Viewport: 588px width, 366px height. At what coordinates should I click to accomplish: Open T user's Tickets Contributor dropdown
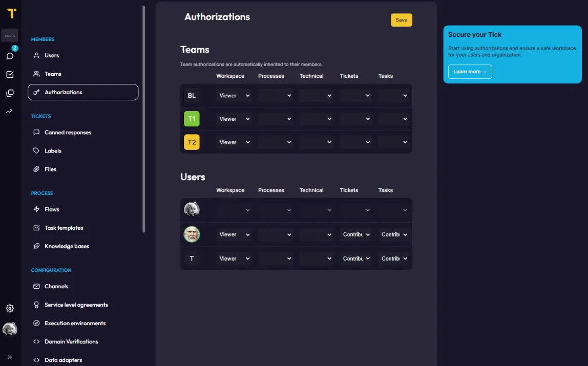click(x=355, y=259)
